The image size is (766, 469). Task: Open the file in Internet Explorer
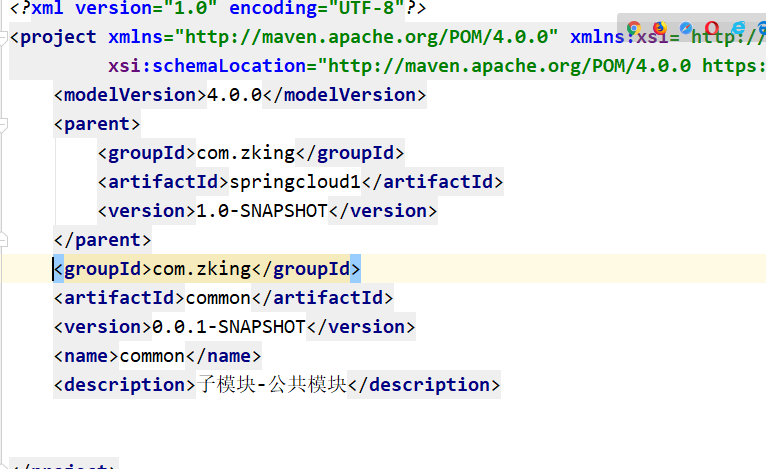click(739, 28)
